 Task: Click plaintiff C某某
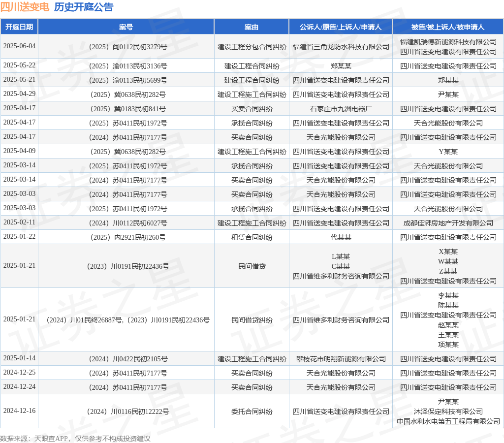point(341,266)
